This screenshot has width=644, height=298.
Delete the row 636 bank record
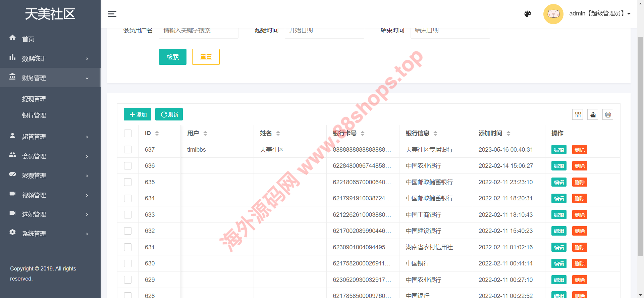pos(579,166)
